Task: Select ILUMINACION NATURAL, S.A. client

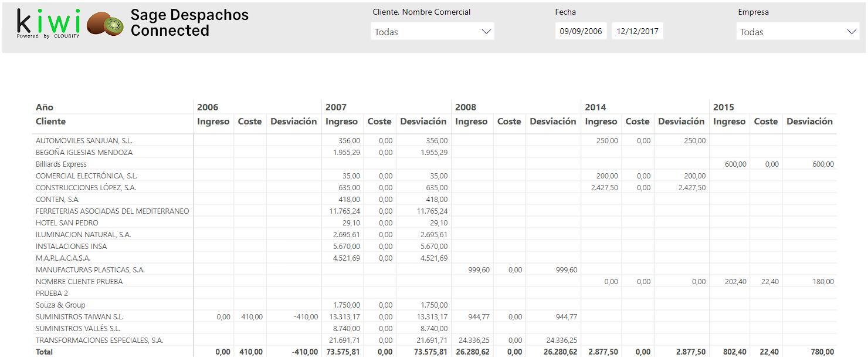Action: click(83, 235)
